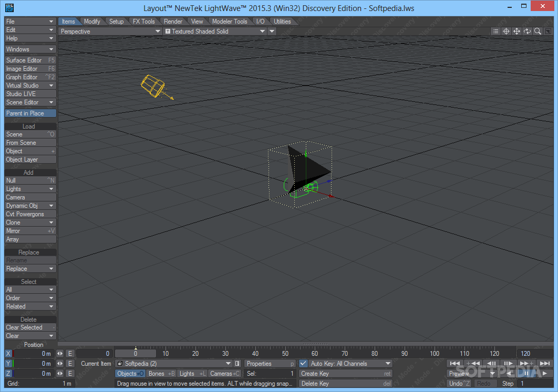Click the Create Key button
This screenshot has width=558, height=392.
coord(346,374)
